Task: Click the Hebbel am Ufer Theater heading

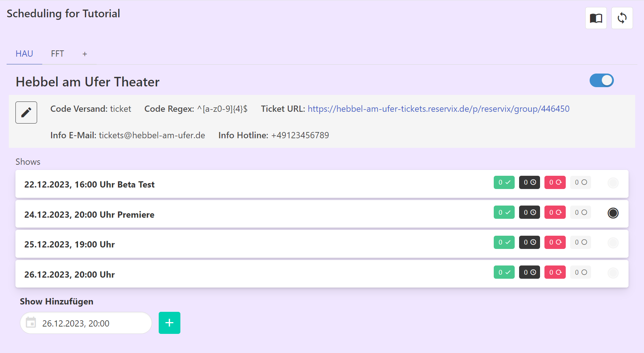Action: coord(87,82)
